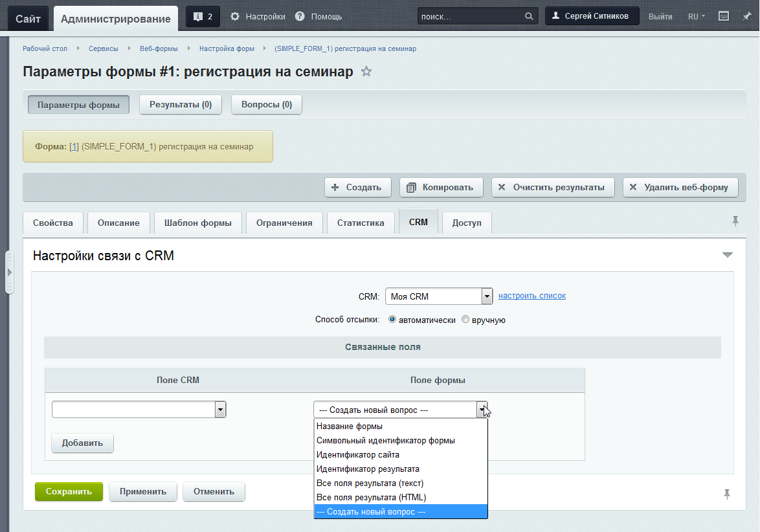Open the Поле CRM dropdown list

(220, 410)
